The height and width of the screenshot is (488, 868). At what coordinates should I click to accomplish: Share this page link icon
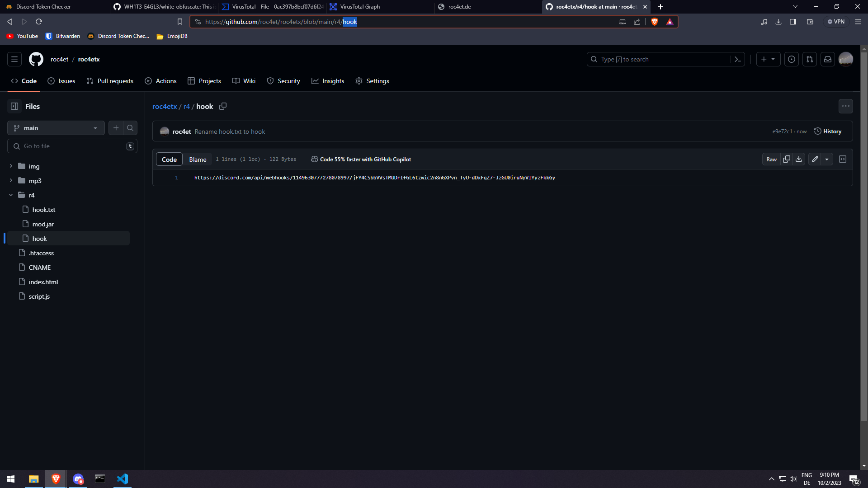pos(637,22)
